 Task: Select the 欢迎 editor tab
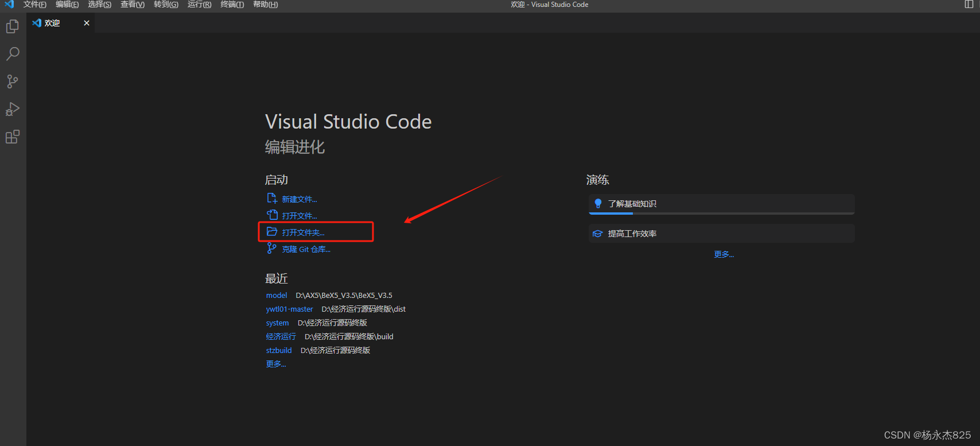tap(61, 23)
